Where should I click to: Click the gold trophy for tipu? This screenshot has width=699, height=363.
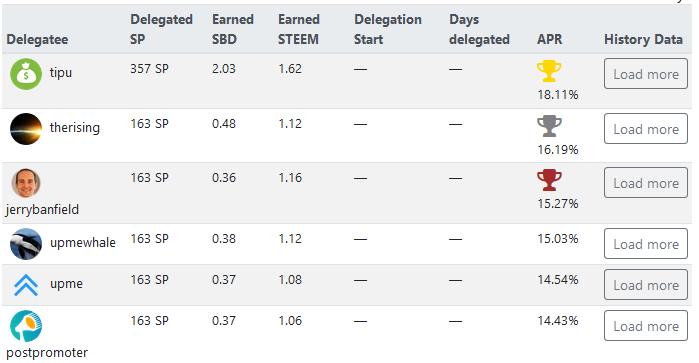pos(549,71)
